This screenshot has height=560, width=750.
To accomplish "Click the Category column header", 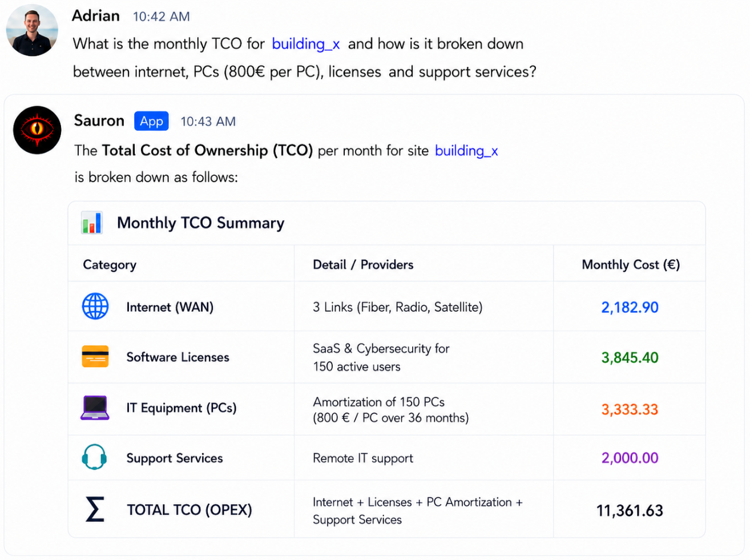I will (110, 265).
